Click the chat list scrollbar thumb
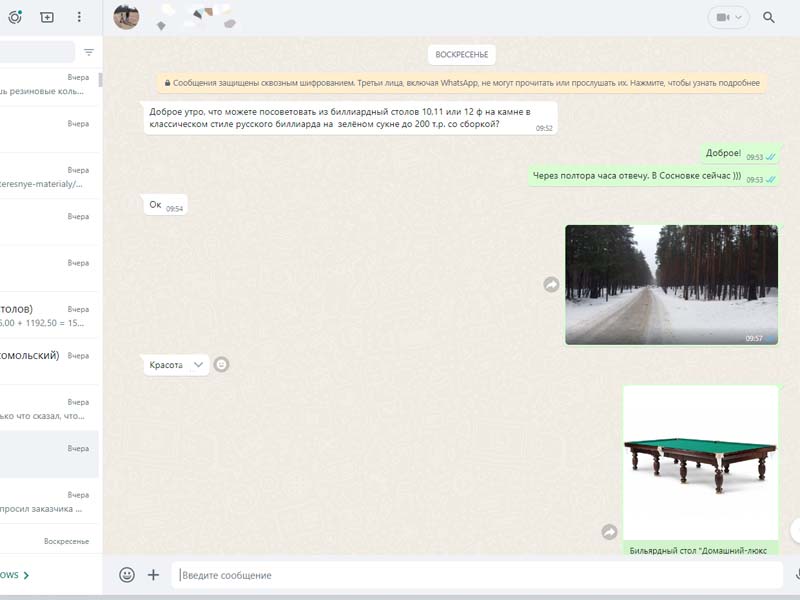 (101, 80)
